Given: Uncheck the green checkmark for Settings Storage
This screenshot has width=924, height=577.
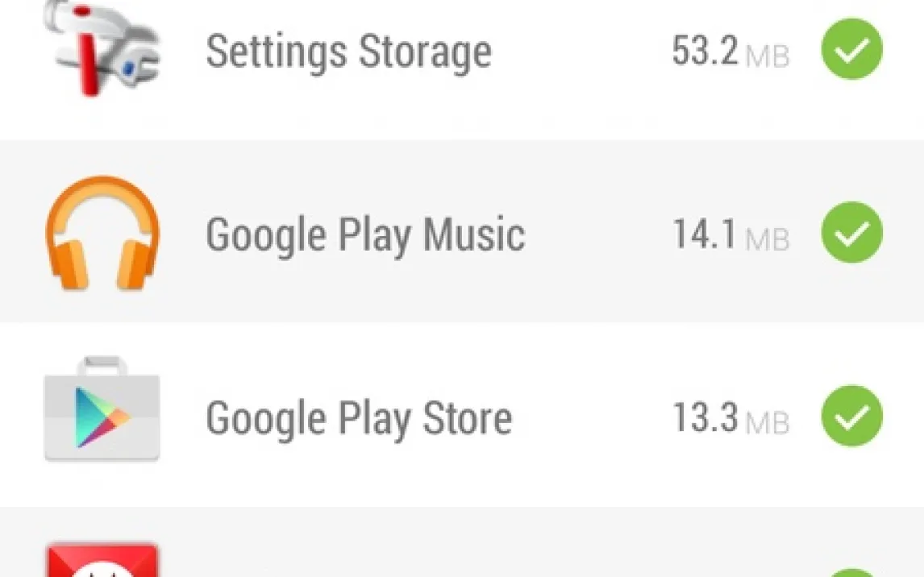Looking at the screenshot, I should [851, 49].
